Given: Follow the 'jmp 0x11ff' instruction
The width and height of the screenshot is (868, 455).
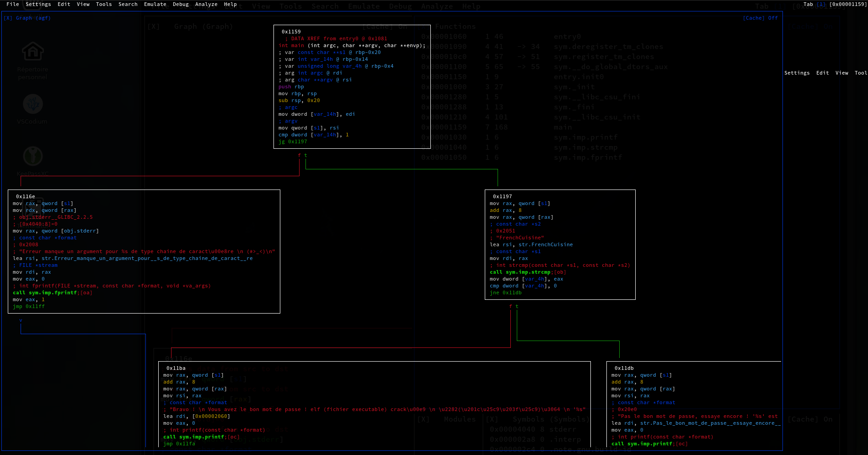Looking at the screenshot, I should (29, 306).
